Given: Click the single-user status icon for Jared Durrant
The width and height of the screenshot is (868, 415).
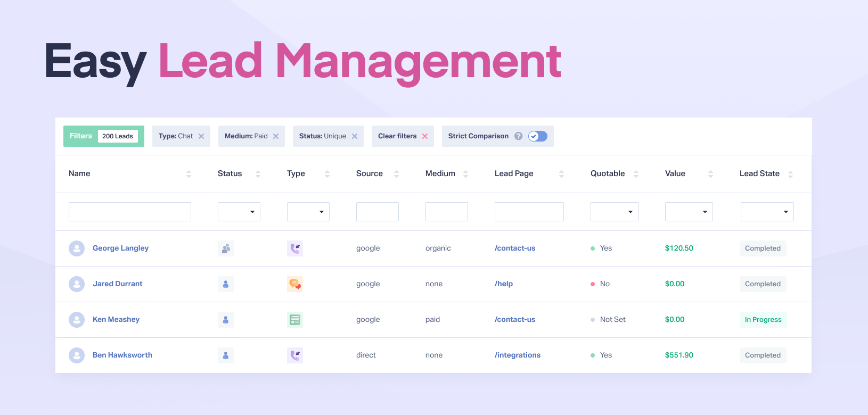Looking at the screenshot, I should pos(226,284).
